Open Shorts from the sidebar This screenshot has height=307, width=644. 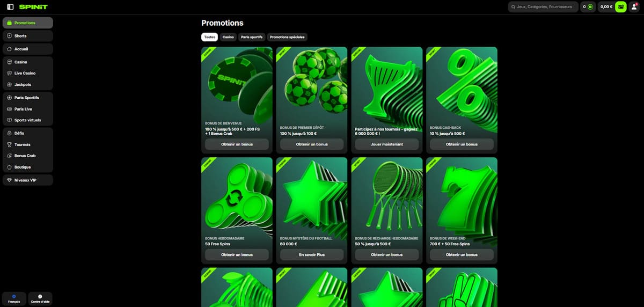[27, 36]
